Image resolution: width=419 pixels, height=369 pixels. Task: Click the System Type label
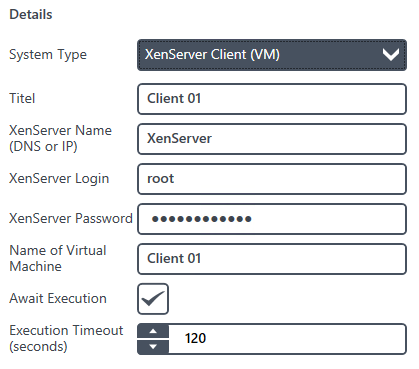click(48, 55)
